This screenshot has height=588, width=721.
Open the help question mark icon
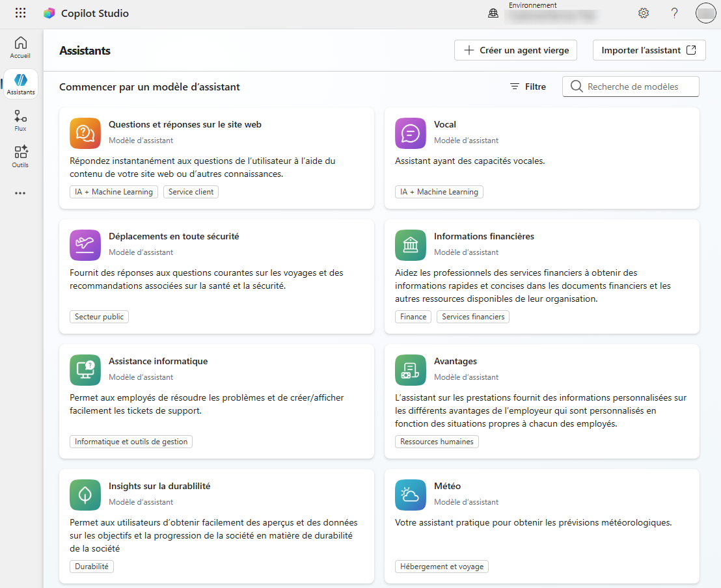[674, 13]
